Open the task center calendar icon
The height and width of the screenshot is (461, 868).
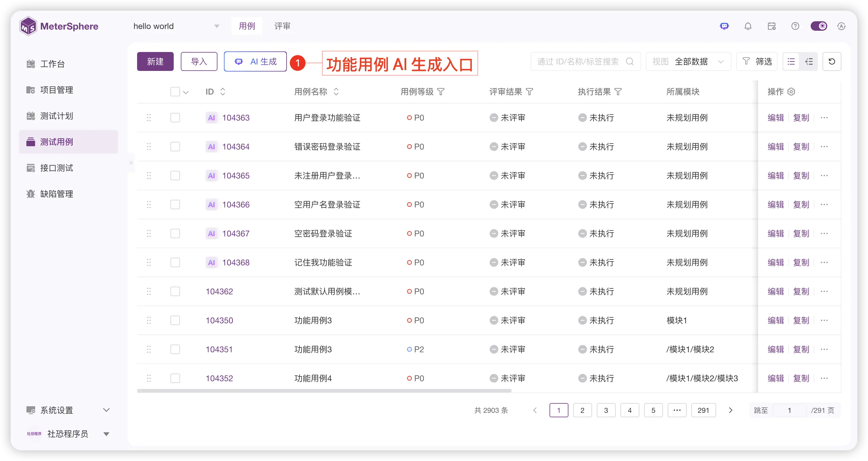pyautogui.click(x=772, y=26)
